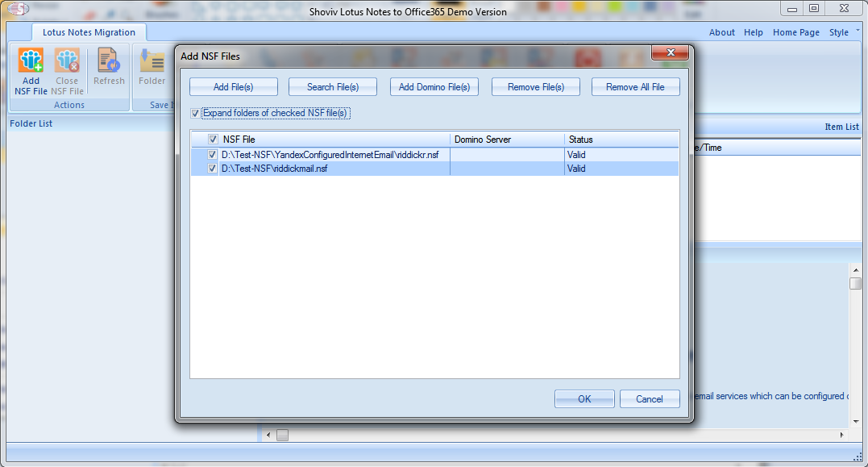Click the Folder save icon in ribbon
This screenshot has height=467, width=868.
pos(152,66)
